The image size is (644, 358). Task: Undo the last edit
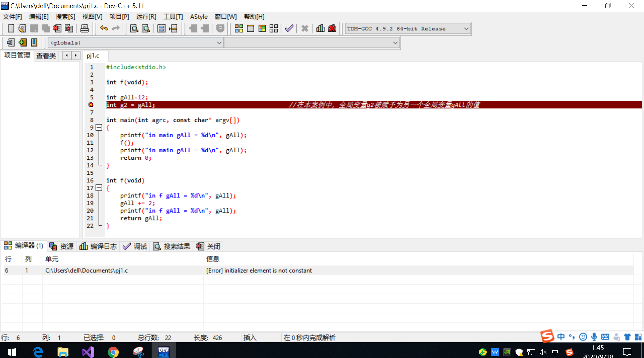pos(104,29)
